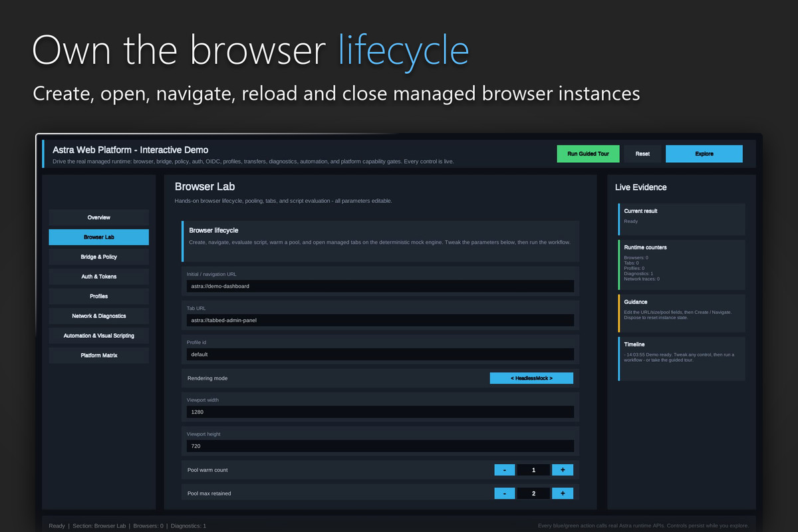798x532 pixels.
Task: Click the blue Explore button
Action: (x=704, y=154)
